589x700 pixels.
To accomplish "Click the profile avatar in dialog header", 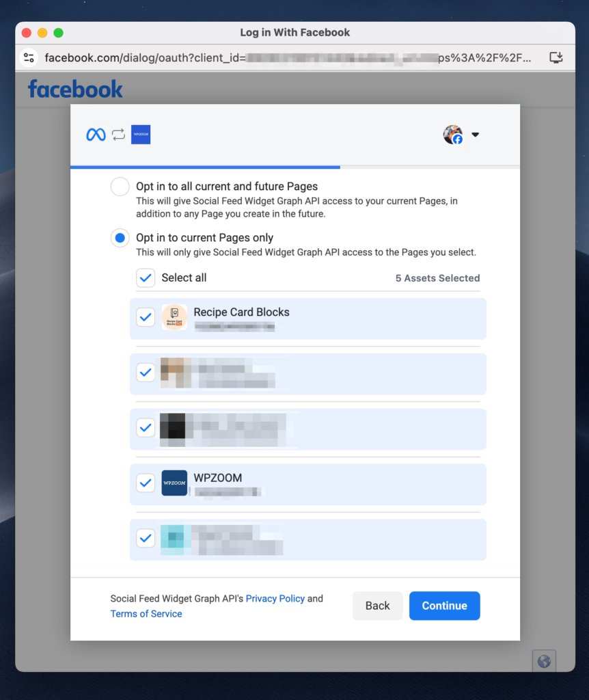I will click(453, 135).
